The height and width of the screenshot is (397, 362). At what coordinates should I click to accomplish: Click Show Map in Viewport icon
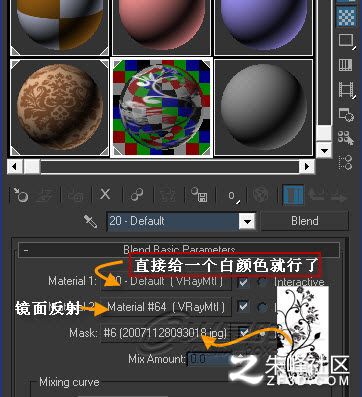(x=261, y=195)
